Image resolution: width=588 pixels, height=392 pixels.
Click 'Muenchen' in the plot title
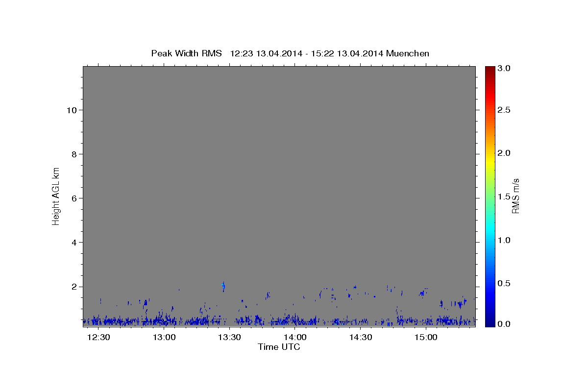click(x=408, y=53)
